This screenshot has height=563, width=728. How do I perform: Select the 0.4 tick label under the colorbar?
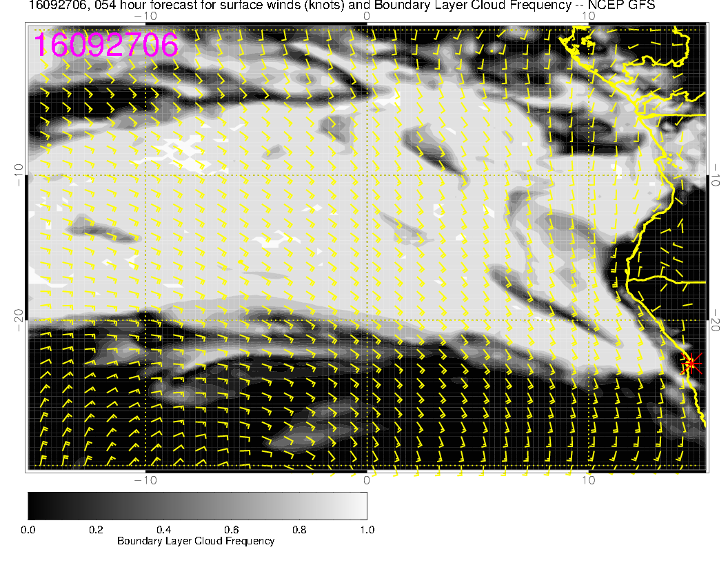click(163, 529)
